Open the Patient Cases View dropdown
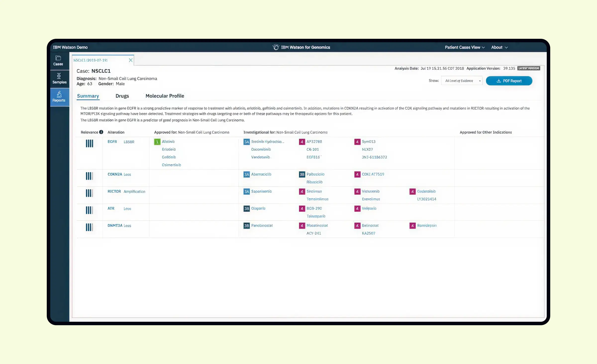 tap(464, 47)
